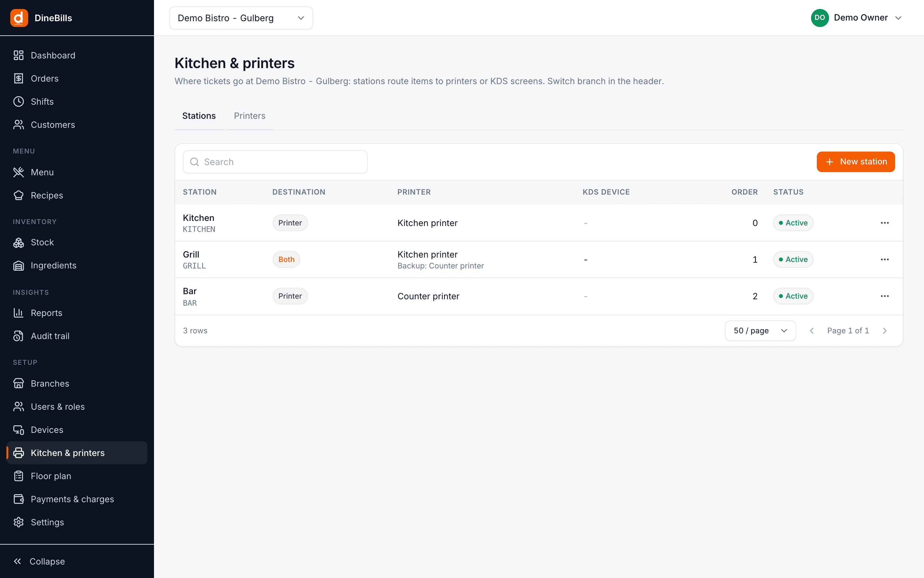Click Backup: Counter printer text
This screenshot has height=578, width=924.
[441, 266]
